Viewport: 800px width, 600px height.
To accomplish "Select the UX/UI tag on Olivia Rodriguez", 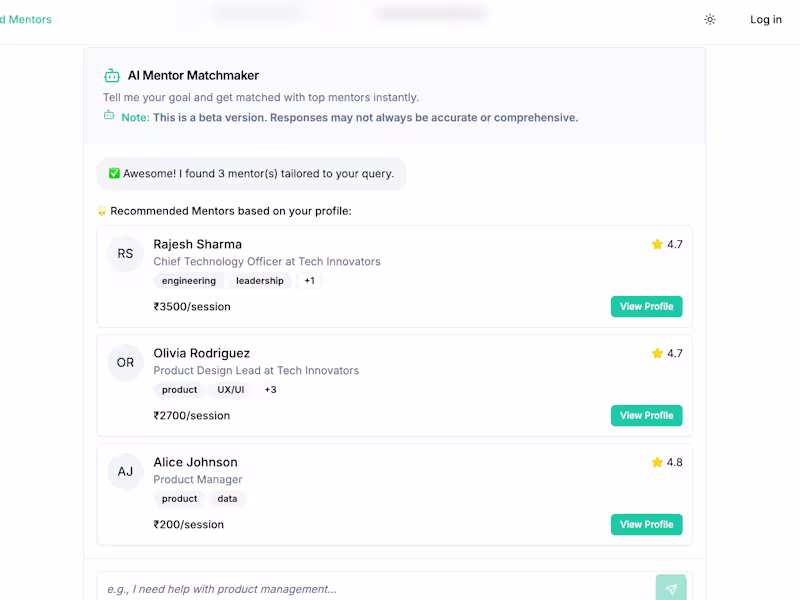I will click(231, 390).
